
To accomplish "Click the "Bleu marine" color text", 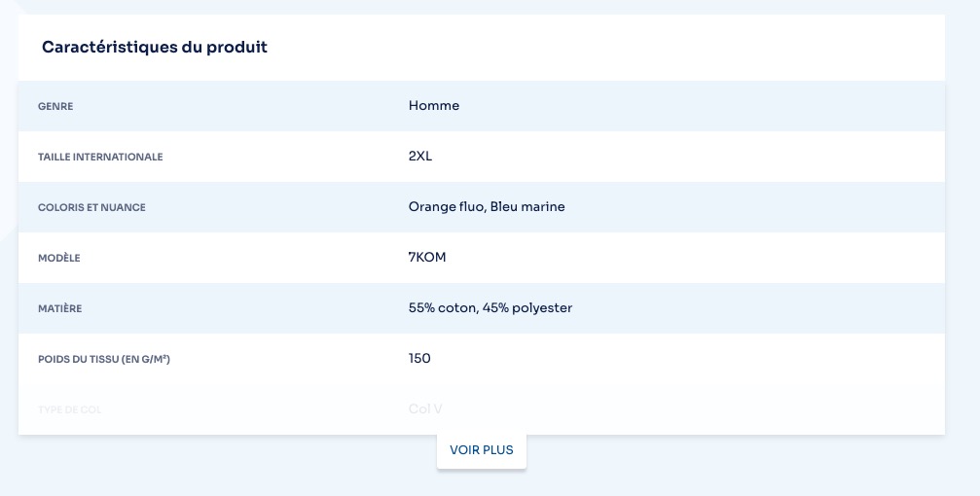I will coord(527,206).
